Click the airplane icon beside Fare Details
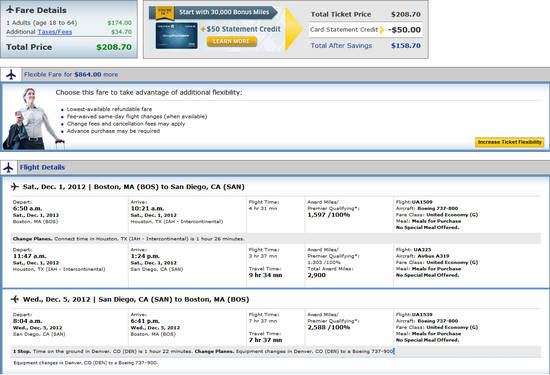550x375 pixels. [10, 10]
